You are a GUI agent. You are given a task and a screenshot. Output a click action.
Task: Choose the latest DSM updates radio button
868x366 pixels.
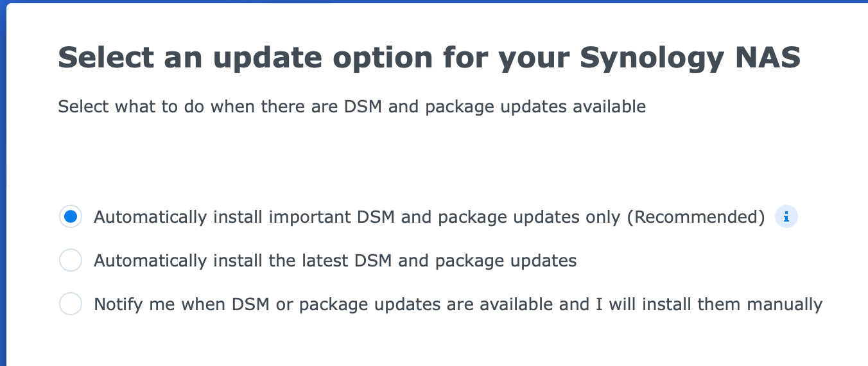click(71, 261)
